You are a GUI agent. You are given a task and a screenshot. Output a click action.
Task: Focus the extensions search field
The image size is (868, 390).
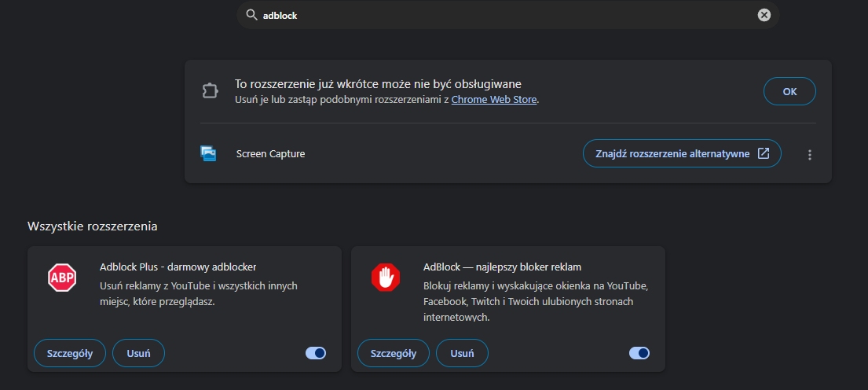[507, 16]
